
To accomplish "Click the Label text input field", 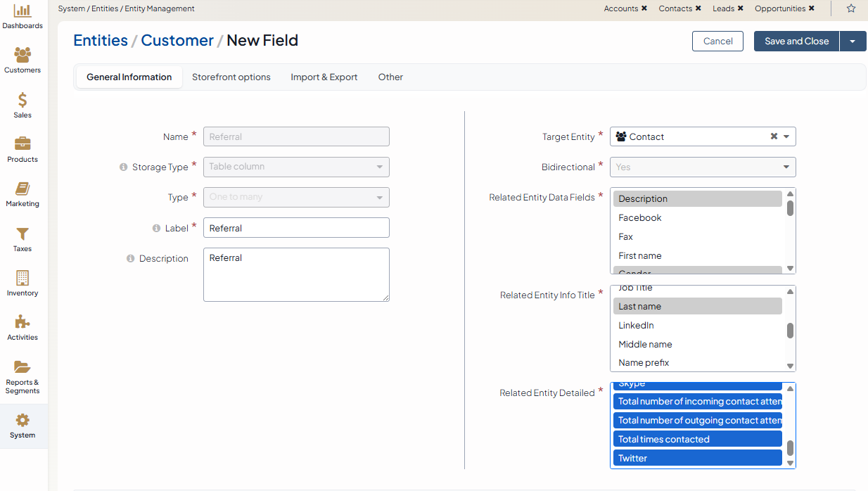I will tap(295, 228).
